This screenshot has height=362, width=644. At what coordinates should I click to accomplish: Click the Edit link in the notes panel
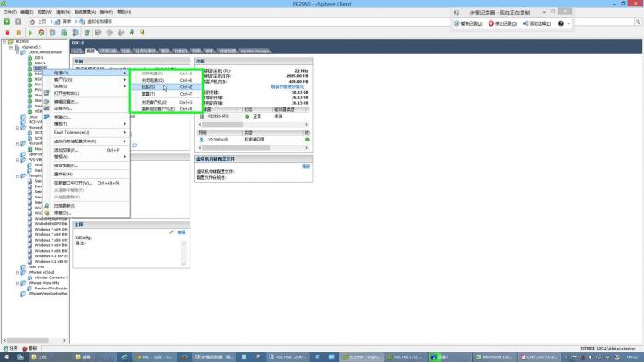tap(181, 232)
